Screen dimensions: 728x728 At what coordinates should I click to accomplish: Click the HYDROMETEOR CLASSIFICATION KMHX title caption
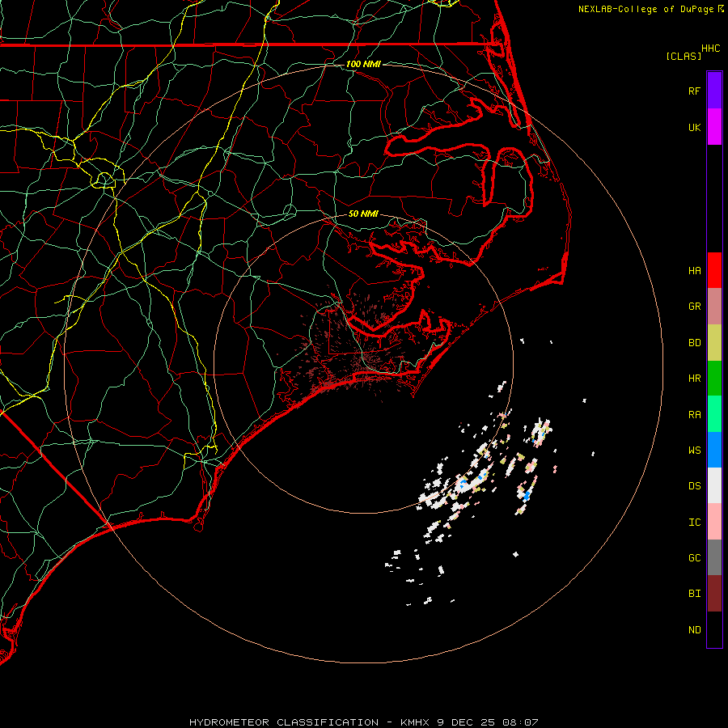click(363, 722)
